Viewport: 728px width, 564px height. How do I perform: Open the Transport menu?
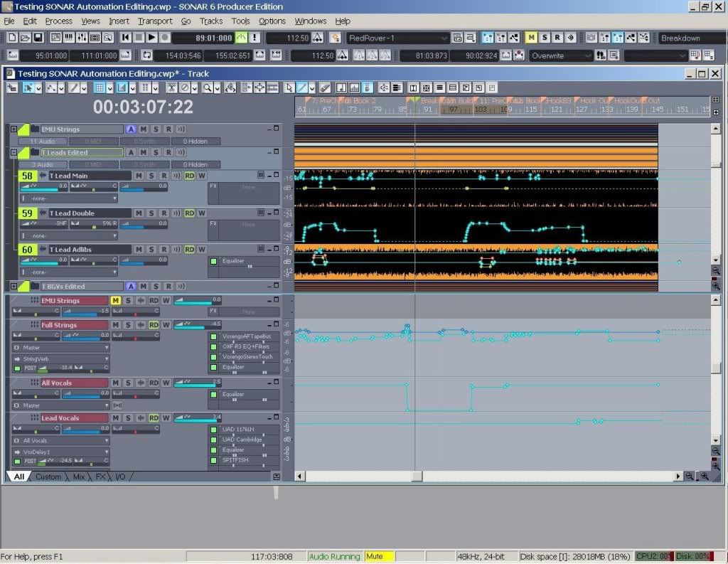(x=155, y=21)
